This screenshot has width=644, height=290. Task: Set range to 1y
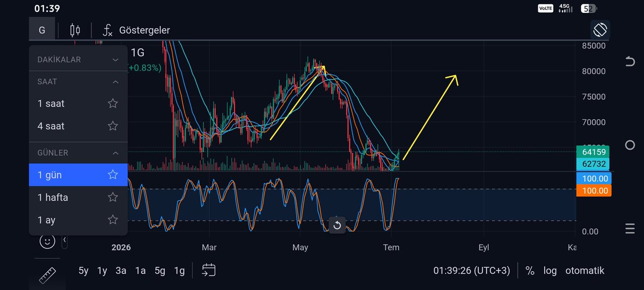pos(102,271)
